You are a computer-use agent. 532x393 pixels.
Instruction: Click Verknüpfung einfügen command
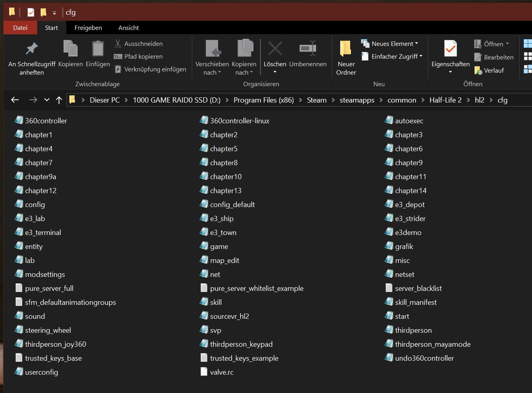pyautogui.click(x=150, y=69)
